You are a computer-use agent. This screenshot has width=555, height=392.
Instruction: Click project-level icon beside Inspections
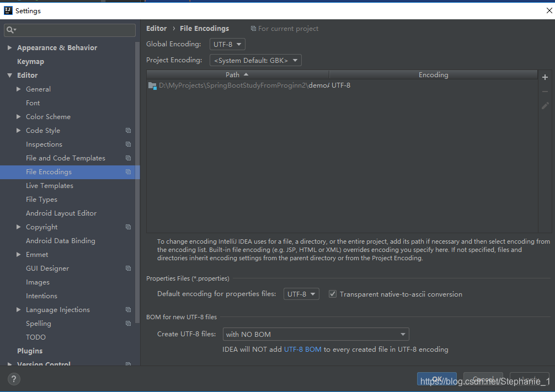coord(128,144)
